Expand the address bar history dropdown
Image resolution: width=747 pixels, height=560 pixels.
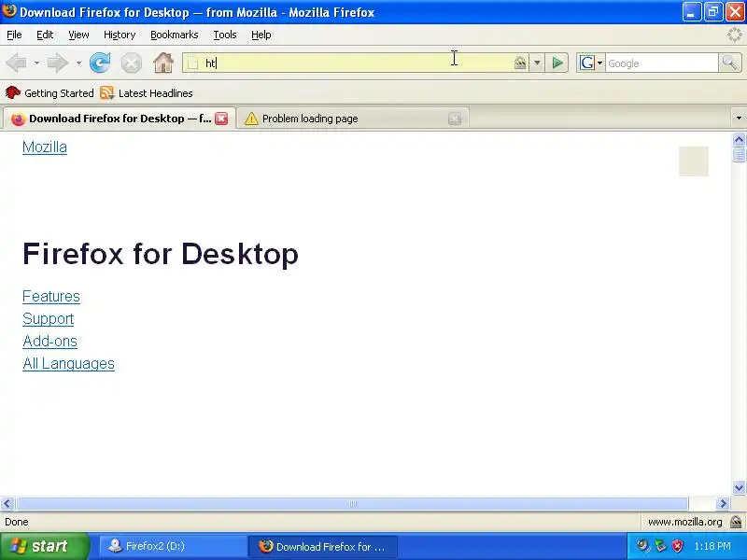537,63
